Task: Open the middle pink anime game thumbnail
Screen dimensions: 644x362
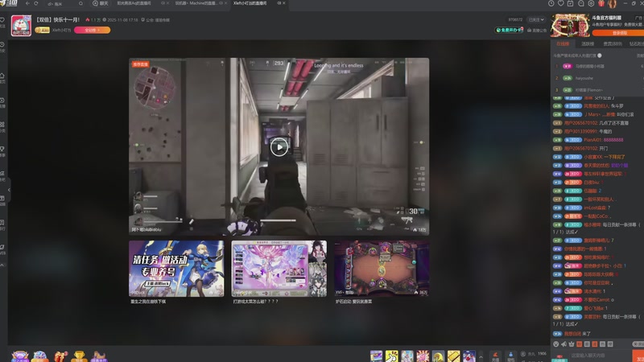Action: click(279, 269)
